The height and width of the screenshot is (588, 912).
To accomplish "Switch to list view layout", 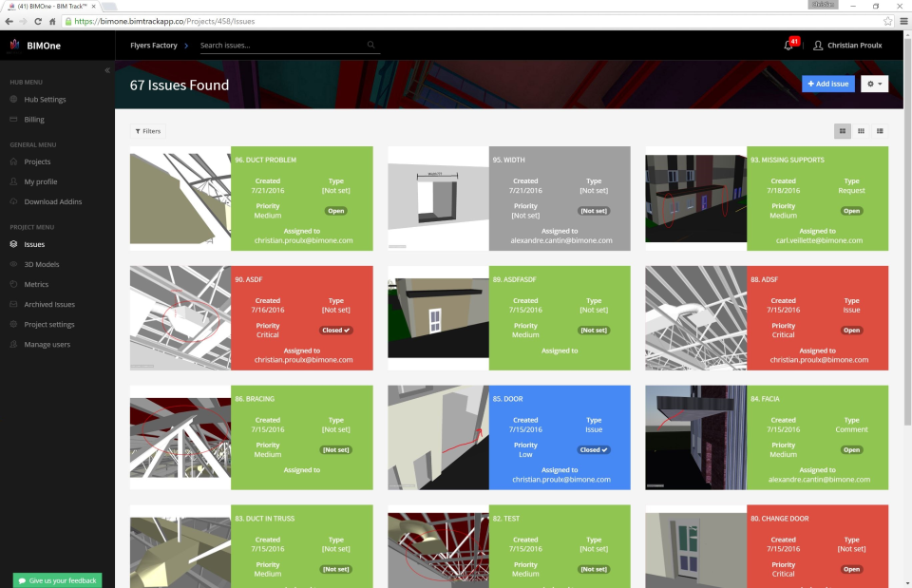I will point(880,131).
